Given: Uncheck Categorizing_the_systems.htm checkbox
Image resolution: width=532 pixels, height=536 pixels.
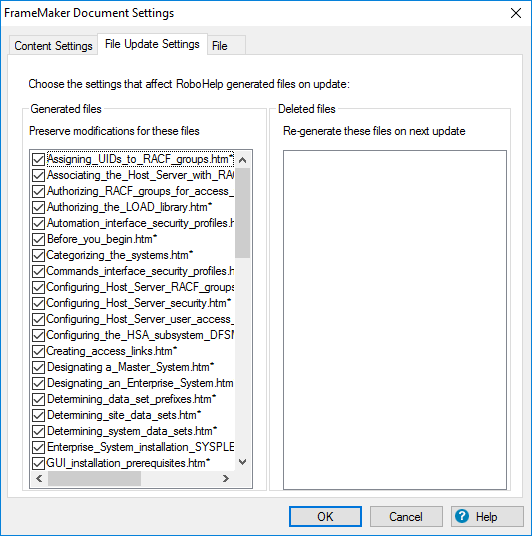Looking at the screenshot, I should 38,255.
